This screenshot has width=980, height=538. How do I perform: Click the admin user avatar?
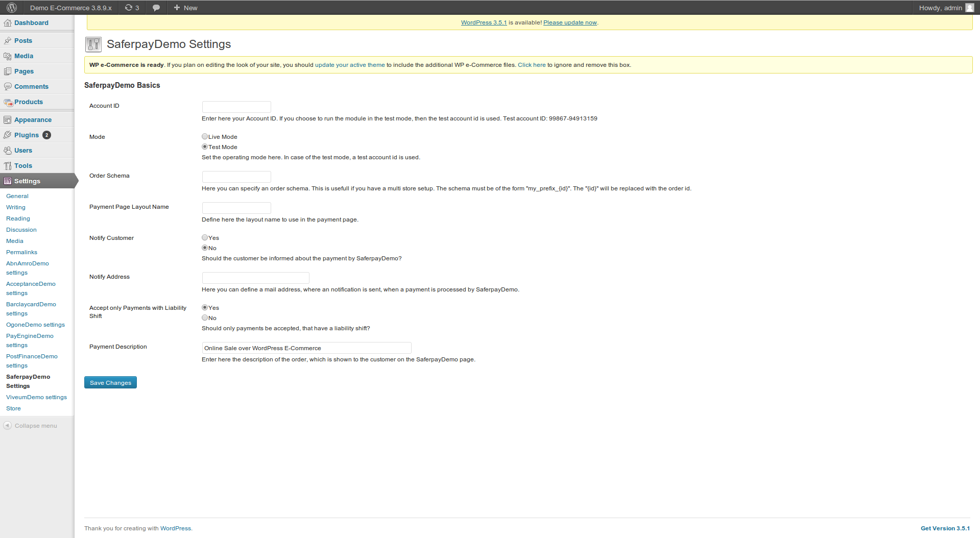point(969,8)
